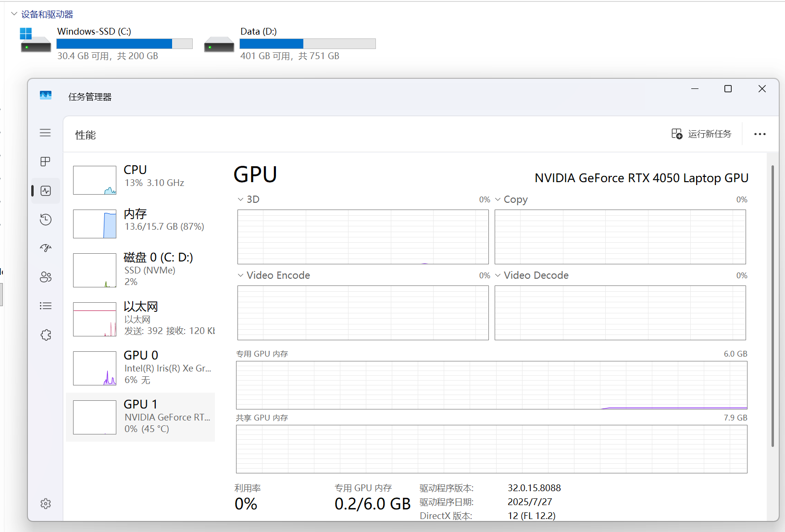
Task: Click the Data (D:) drive name
Action: (x=259, y=31)
